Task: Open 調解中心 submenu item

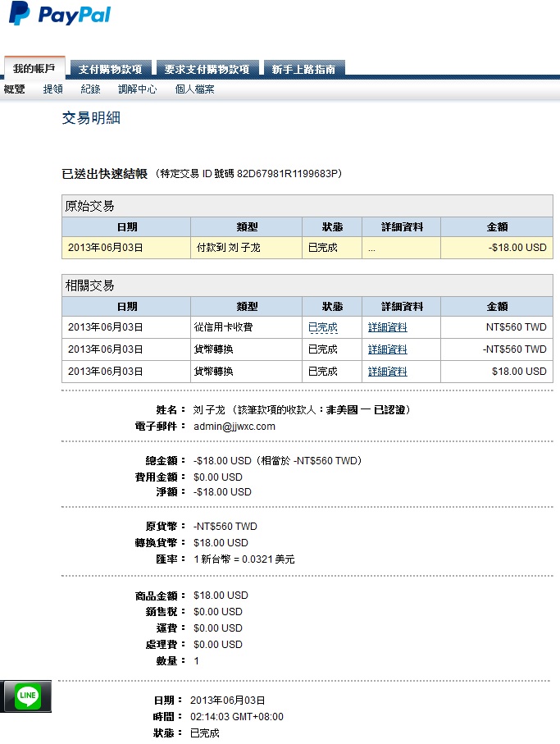Action: (138, 89)
